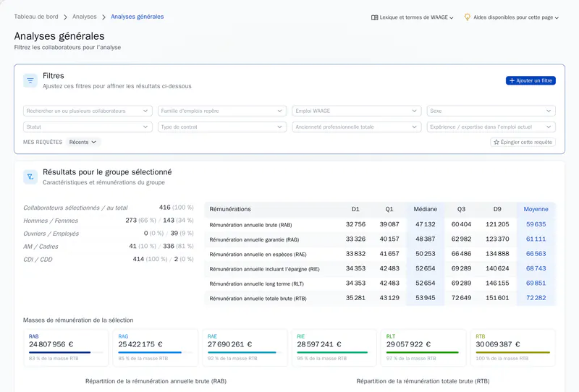Click the Ouvriers / Employés label

point(51,234)
